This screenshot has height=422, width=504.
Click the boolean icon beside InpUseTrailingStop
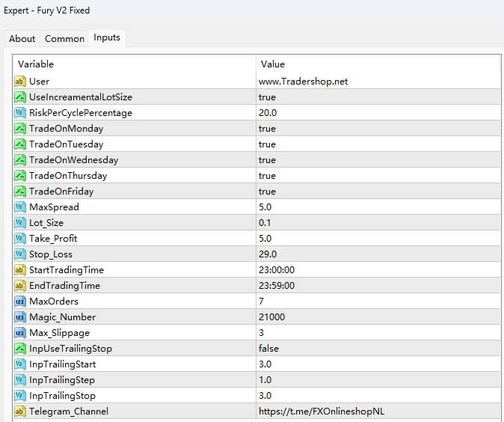20,349
